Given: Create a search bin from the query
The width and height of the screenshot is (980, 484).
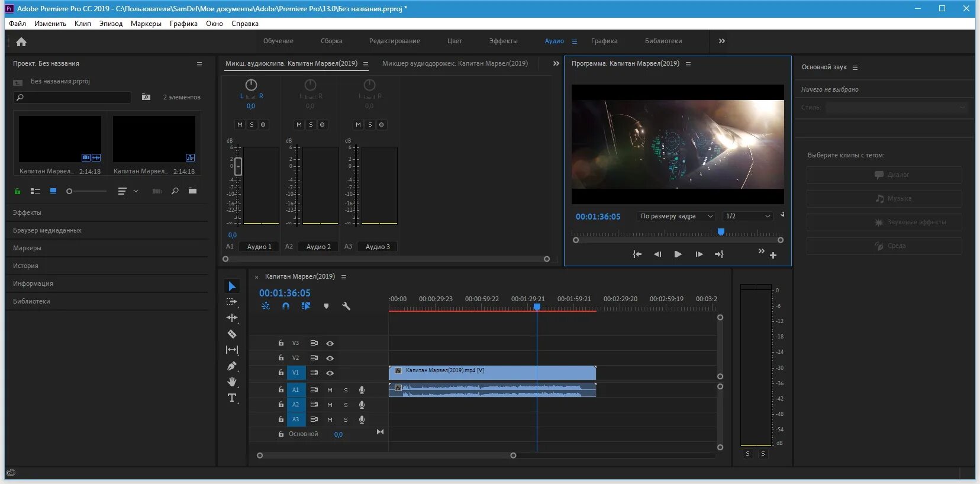Looking at the screenshot, I should pyautogui.click(x=146, y=97).
